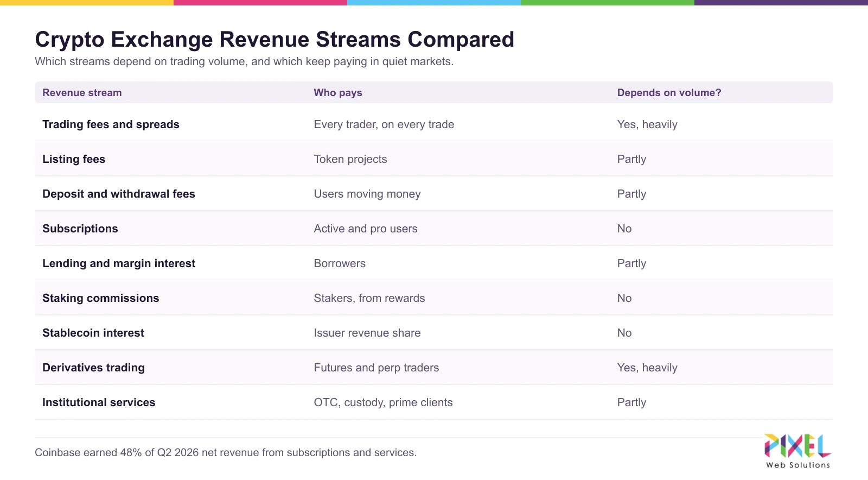868x480 pixels.
Task: Click "Every trader, on every trade" cell
Action: pos(384,124)
